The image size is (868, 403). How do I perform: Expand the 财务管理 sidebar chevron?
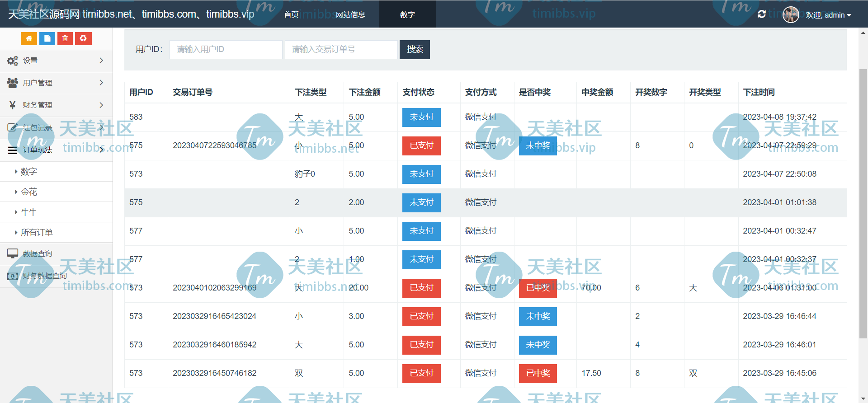tap(101, 105)
